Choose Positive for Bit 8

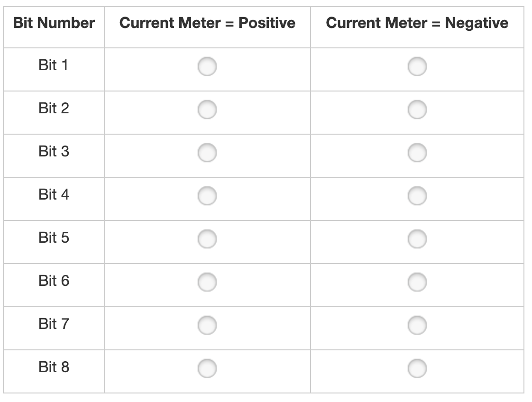[x=207, y=369]
